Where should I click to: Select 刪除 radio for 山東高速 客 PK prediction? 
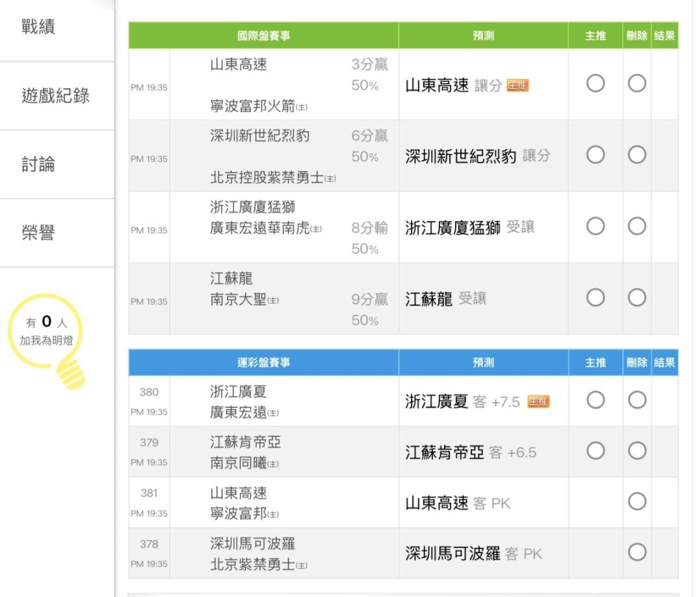[637, 502]
